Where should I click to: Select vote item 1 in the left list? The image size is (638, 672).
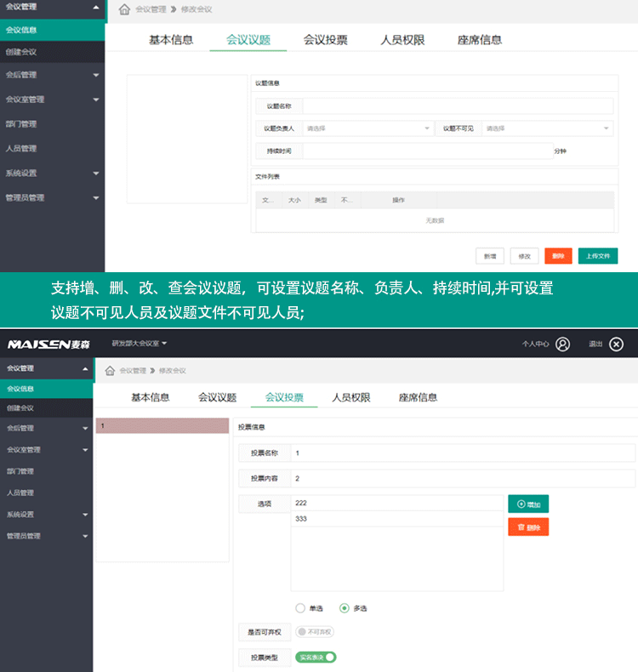pos(162,426)
